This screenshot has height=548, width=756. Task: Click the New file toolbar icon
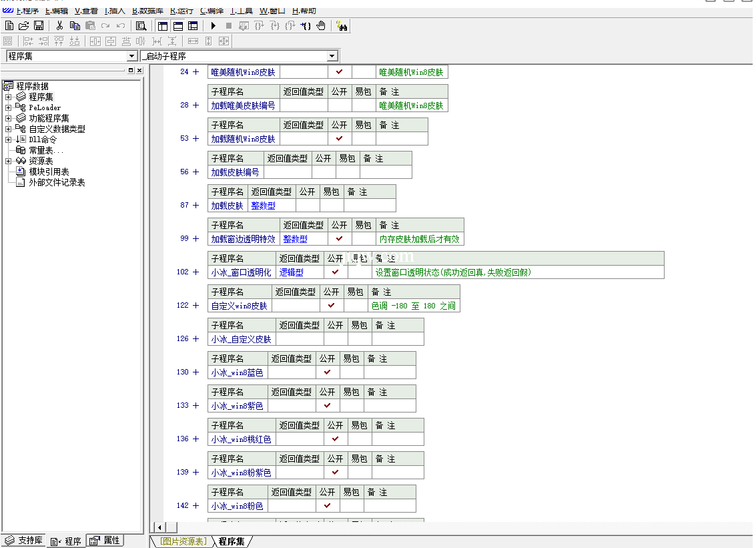tap(9, 26)
